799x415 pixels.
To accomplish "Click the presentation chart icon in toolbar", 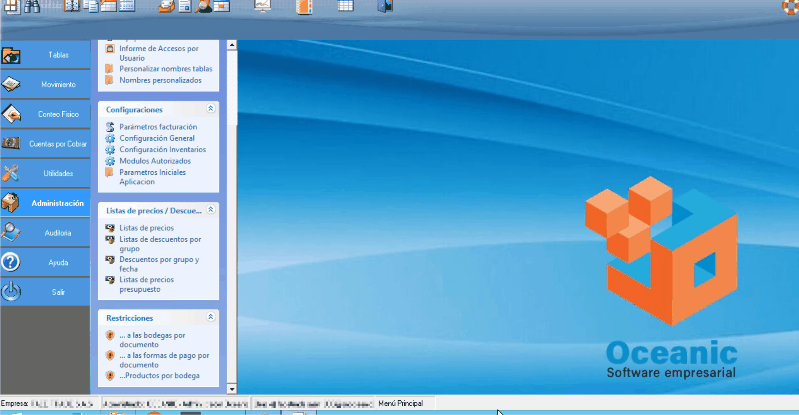I will [263, 7].
